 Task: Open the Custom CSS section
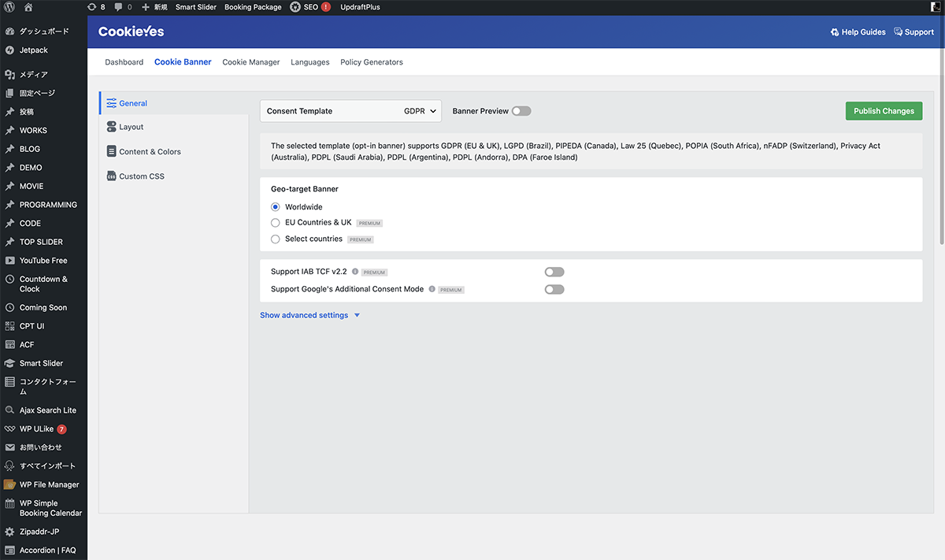click(142, 176)
